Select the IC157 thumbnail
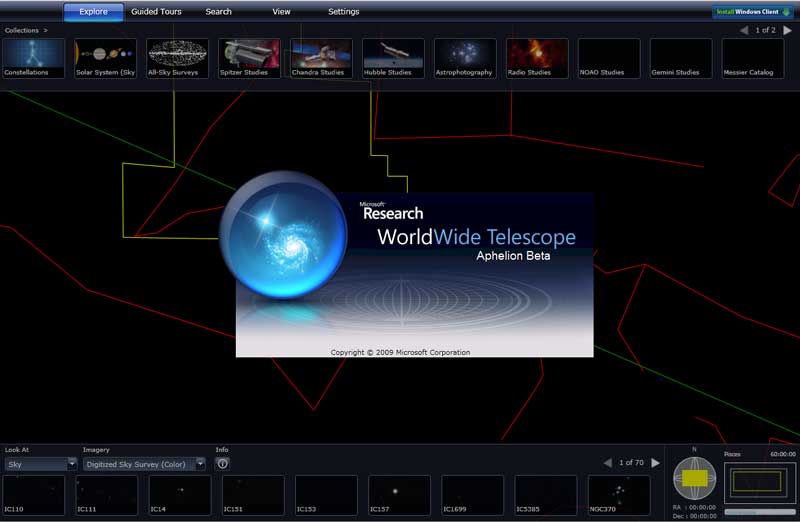The height and width of the screenshot is (522, 800). click(399, 495)
